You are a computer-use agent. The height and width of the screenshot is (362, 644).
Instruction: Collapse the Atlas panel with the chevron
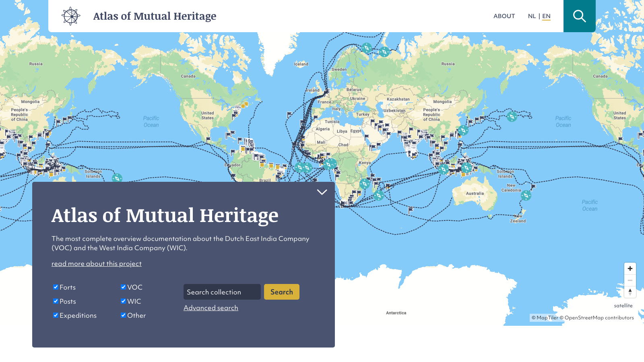322,192
